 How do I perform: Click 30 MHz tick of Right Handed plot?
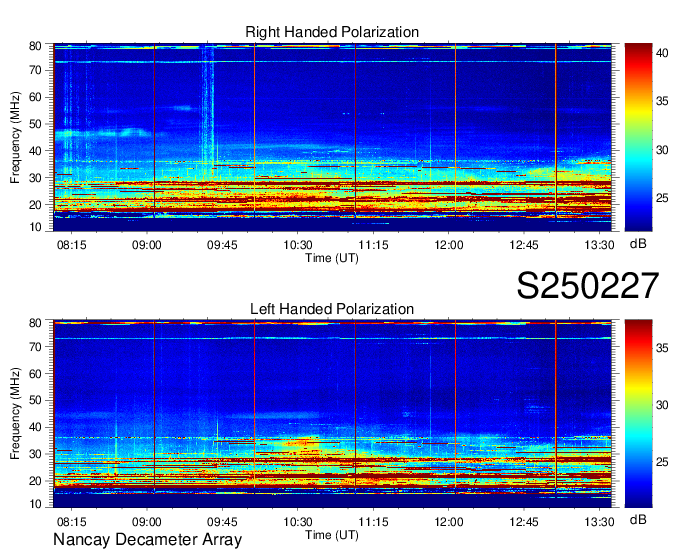(x=35, y=178)
